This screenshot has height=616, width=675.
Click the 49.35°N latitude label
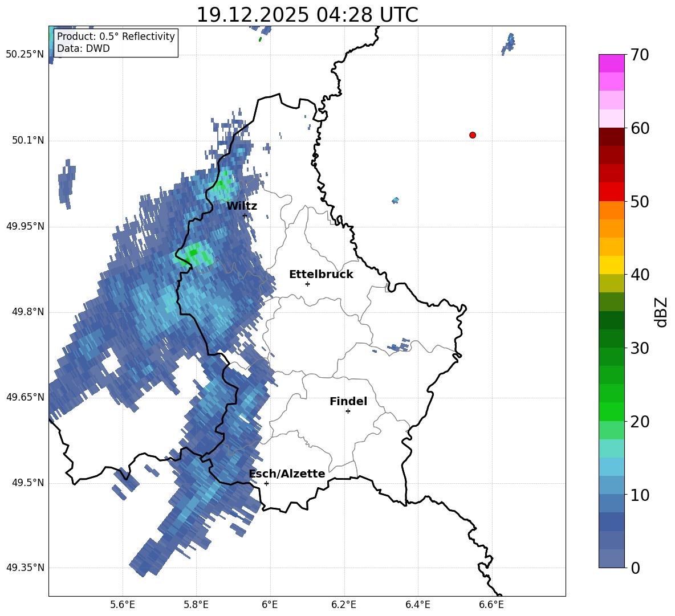click(x=25, y=568)
